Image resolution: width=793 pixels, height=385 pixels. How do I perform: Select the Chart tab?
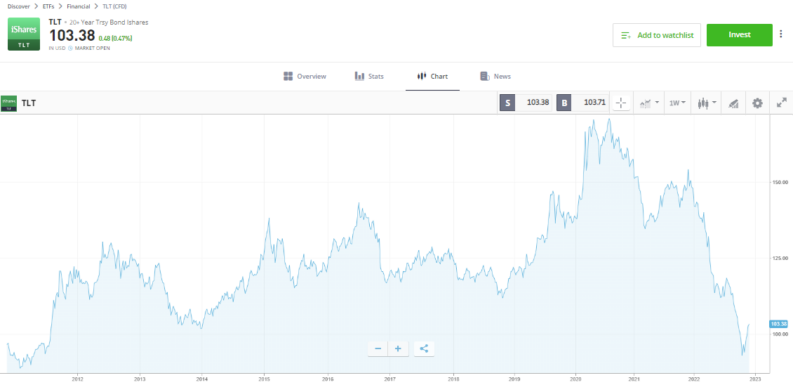(x=432, y=76)
